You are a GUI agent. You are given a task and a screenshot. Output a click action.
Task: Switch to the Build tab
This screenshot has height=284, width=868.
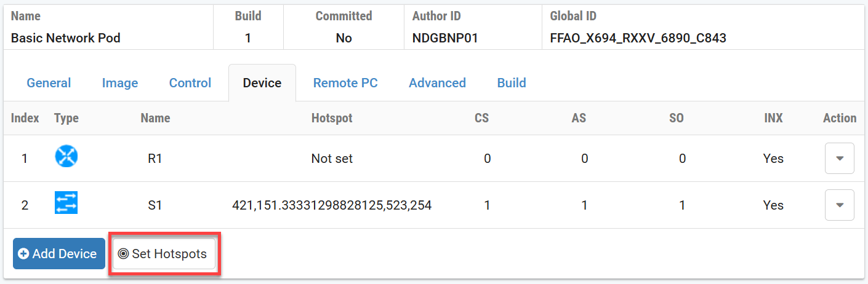pyautogui.click(x=512, y=83)
